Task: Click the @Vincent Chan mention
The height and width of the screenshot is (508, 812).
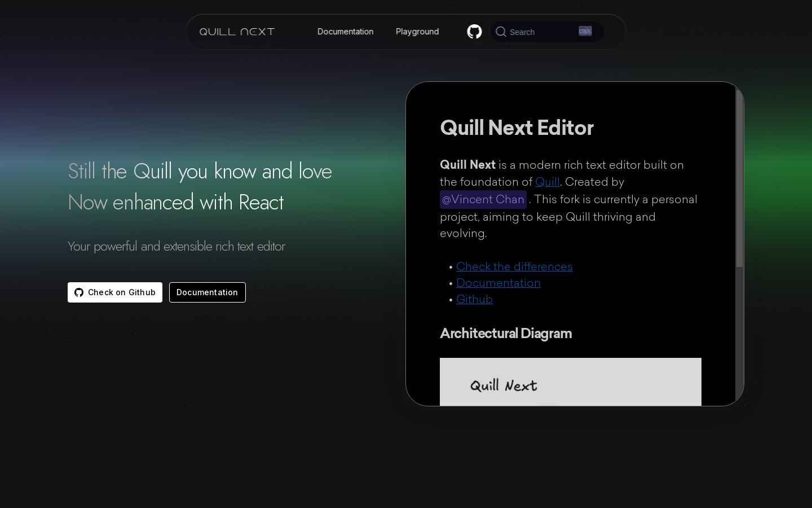Action: click(483, 199)
